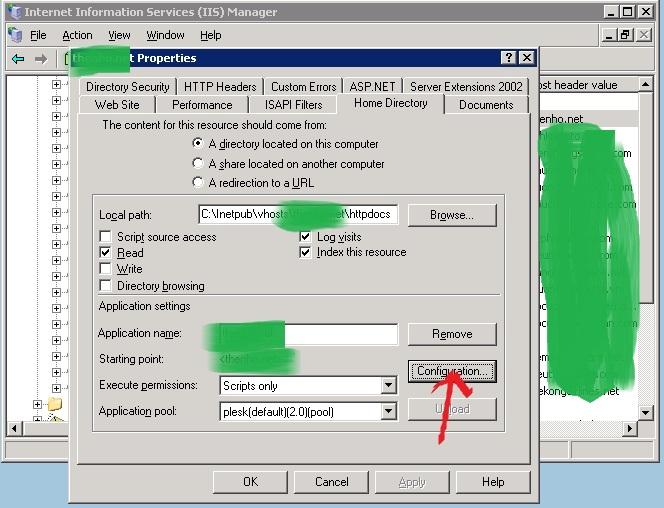The image size is (664, 508).
Task: Open the Server Extensions 2002 tab
Action: pyautogui.click(x=466, y=87)
